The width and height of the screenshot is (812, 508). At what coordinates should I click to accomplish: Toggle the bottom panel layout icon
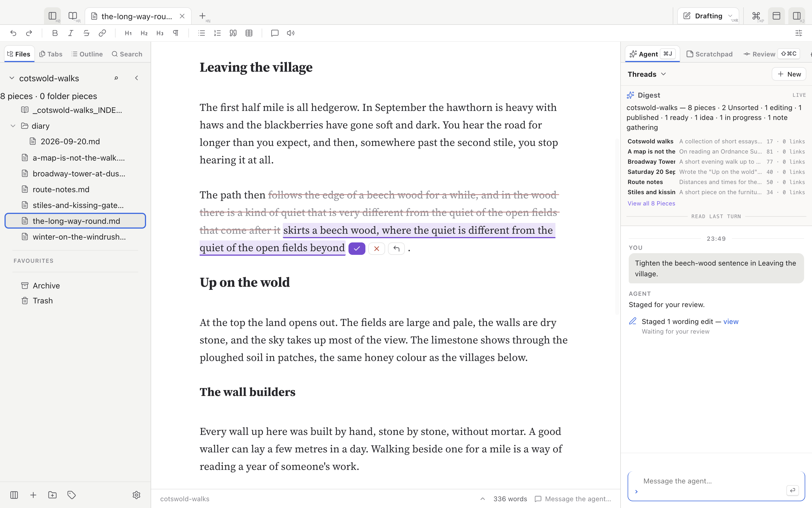coord(776,16)
